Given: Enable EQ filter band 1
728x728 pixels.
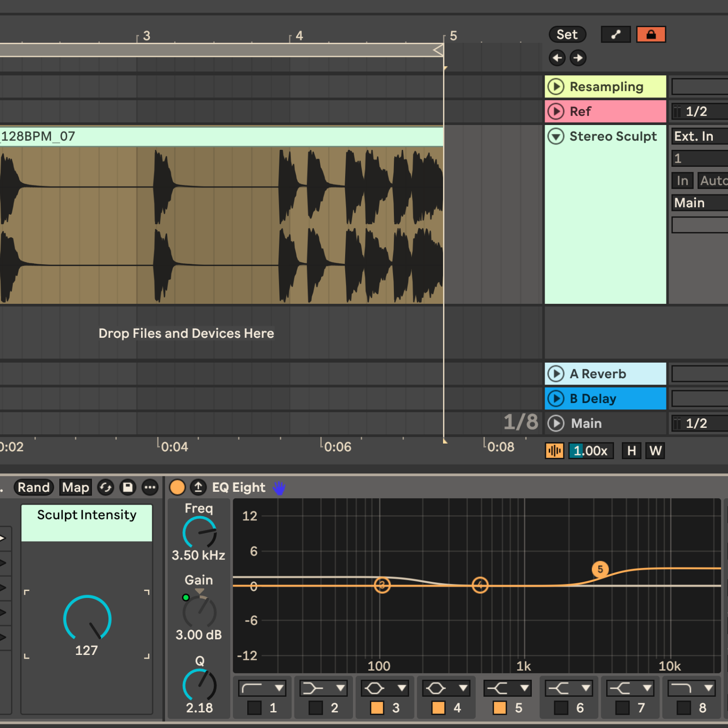Looking at the screenshot, I should 254,708.
